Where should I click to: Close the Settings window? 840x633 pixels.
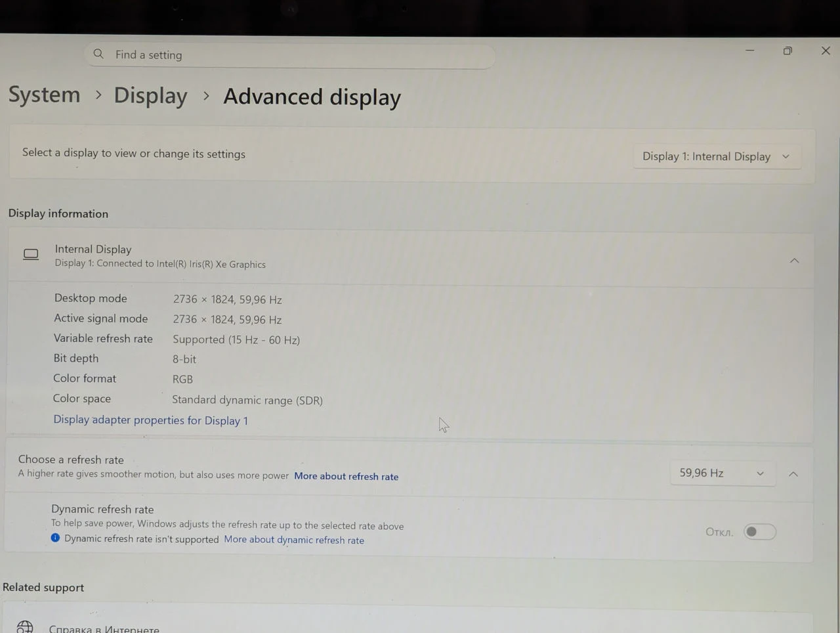coord(826,51)
